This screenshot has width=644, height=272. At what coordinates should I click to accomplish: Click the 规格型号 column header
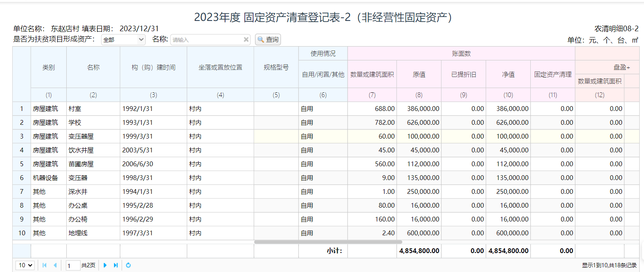(276, 68)
